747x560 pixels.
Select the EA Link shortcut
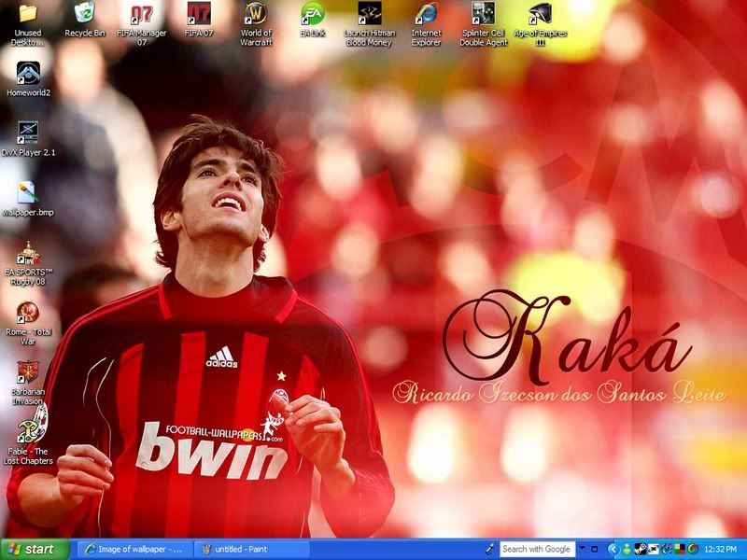tap(313, 20)
